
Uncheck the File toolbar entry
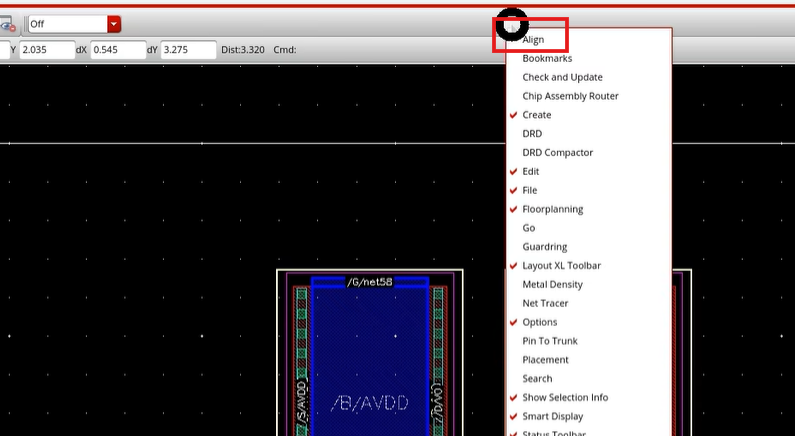(589, 190)
